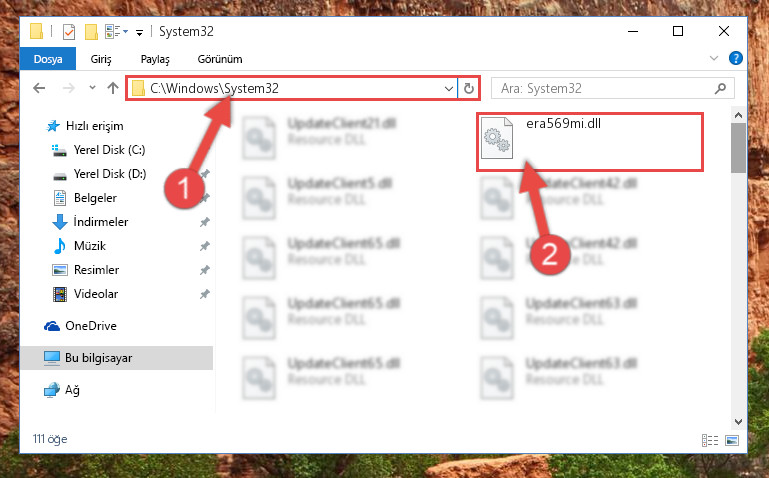
Task: Click the search magnifier icon
Action: point(720,89)
